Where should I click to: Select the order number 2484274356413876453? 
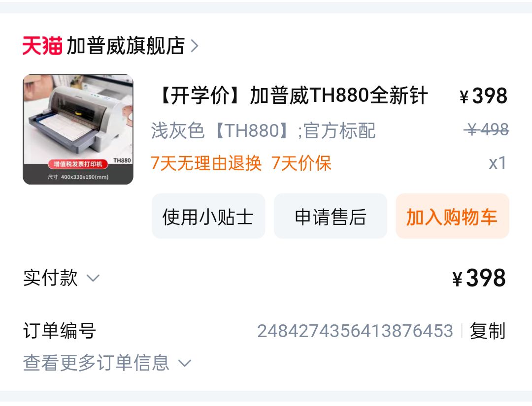(x=355, y=331)
